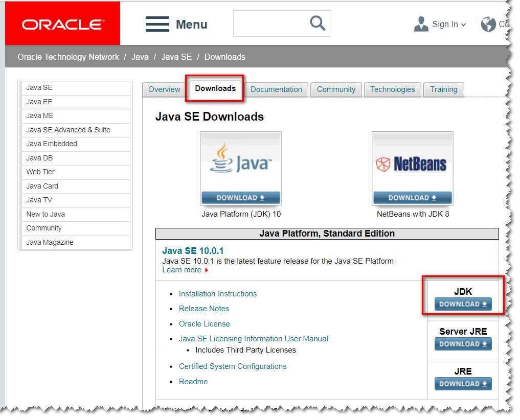Open Java SE Advanced & Suite

[x=76, y=130]
